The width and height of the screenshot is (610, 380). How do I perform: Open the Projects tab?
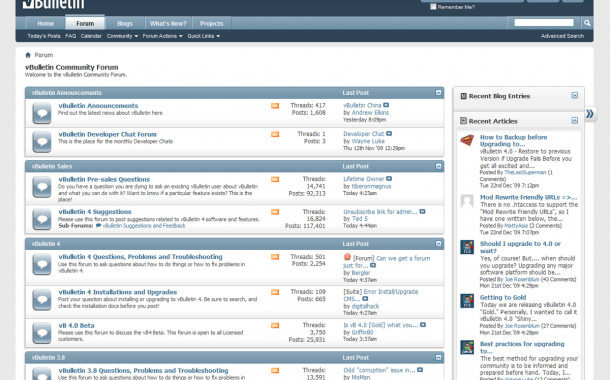[212, 24]
